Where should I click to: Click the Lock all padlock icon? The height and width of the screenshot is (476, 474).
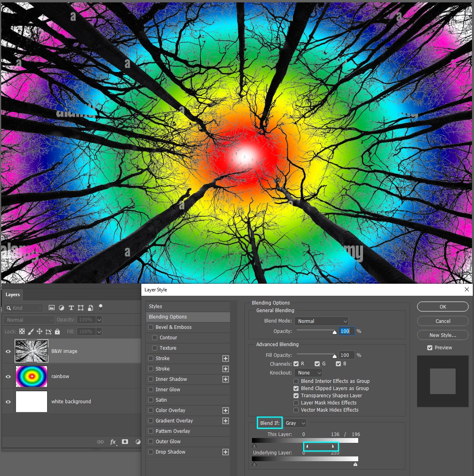[x=58, y=331]
